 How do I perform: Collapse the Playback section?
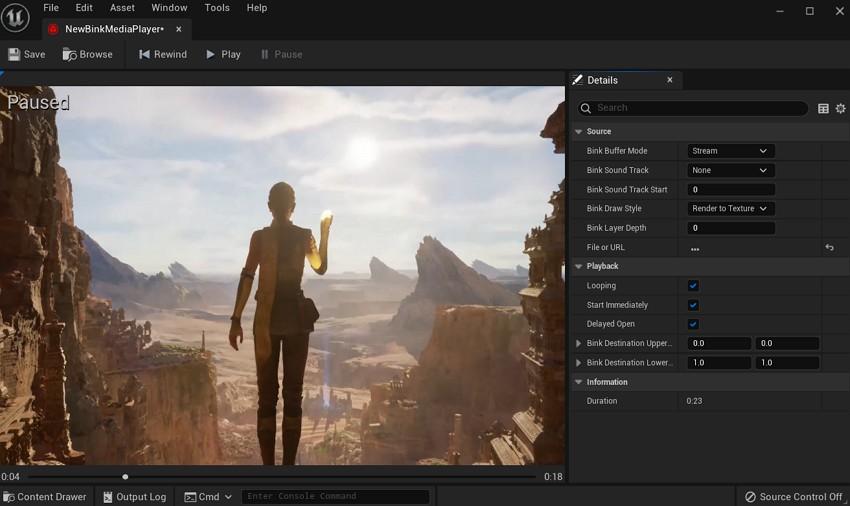pos(578,266)
